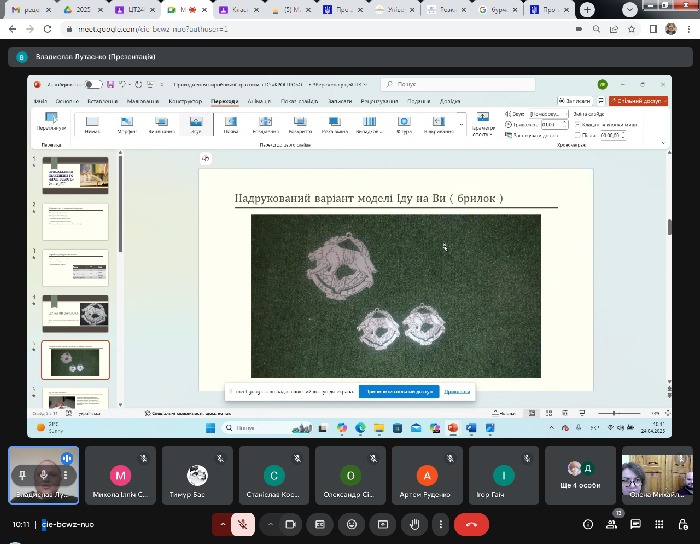700x544 pixels.
Task: Open the chat with everyone panel
Action: tap(635, 524)
